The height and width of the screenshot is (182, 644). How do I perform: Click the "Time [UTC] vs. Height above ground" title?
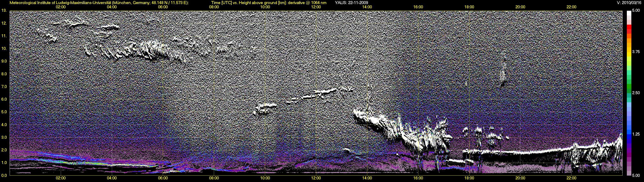[x=269, y=3]
